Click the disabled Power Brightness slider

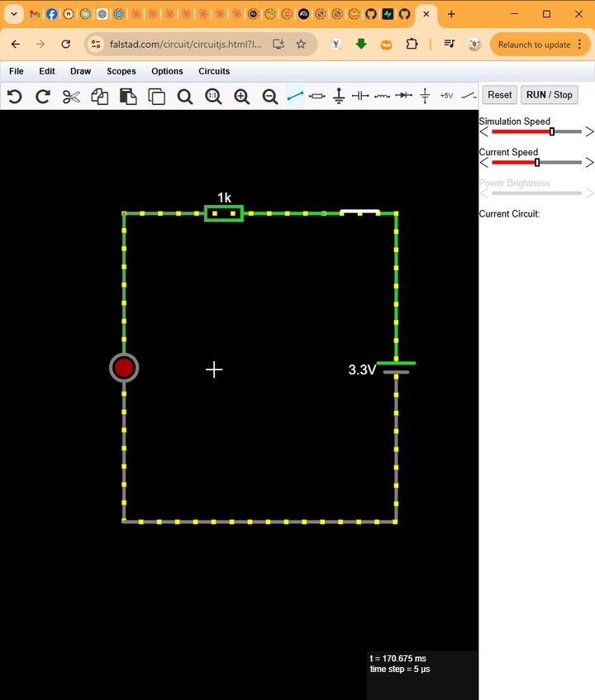[536, 193]
